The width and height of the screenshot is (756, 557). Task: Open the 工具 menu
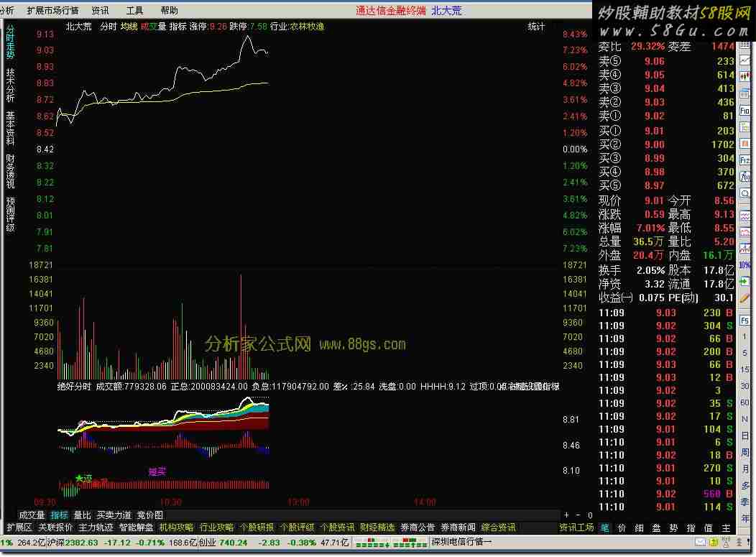click(x=134, y=10)
